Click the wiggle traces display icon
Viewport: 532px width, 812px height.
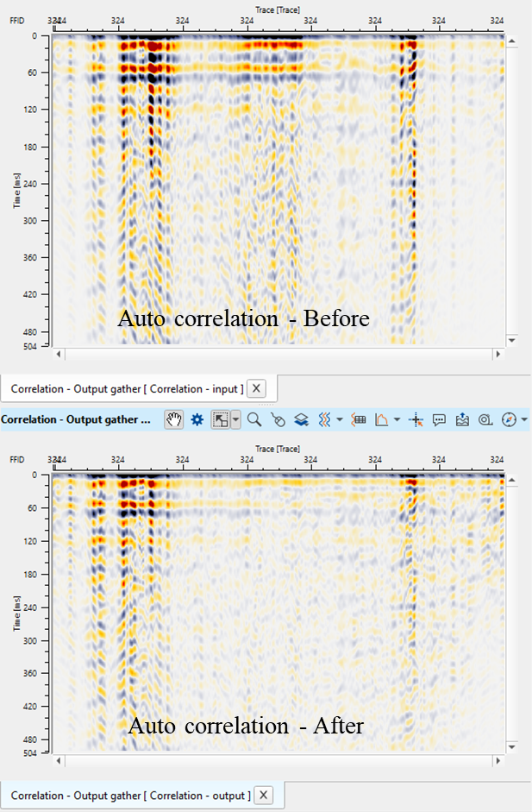point(324,419)
